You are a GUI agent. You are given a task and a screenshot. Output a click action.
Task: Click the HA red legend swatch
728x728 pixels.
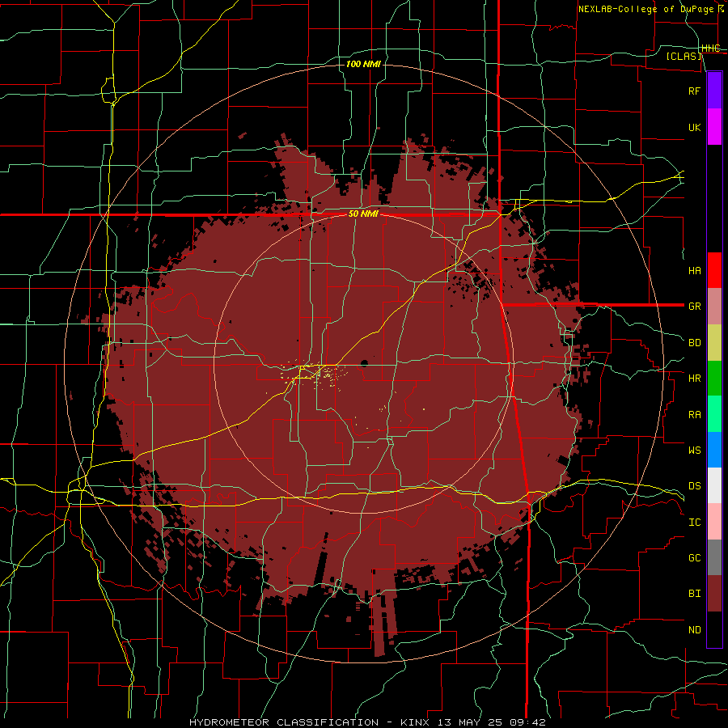coord(714,270)
